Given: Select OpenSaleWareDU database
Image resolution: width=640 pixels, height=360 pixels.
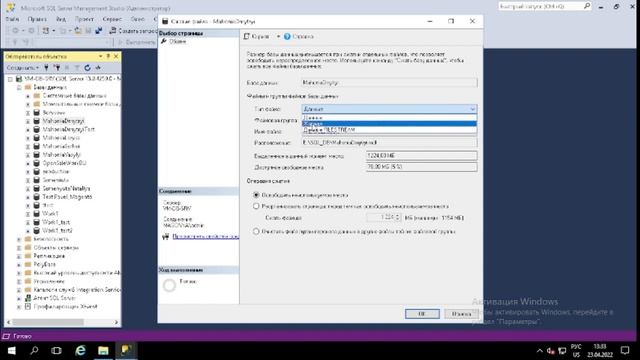Looking at the screenshot, I should pyautogui.click(x=64, y=163).
